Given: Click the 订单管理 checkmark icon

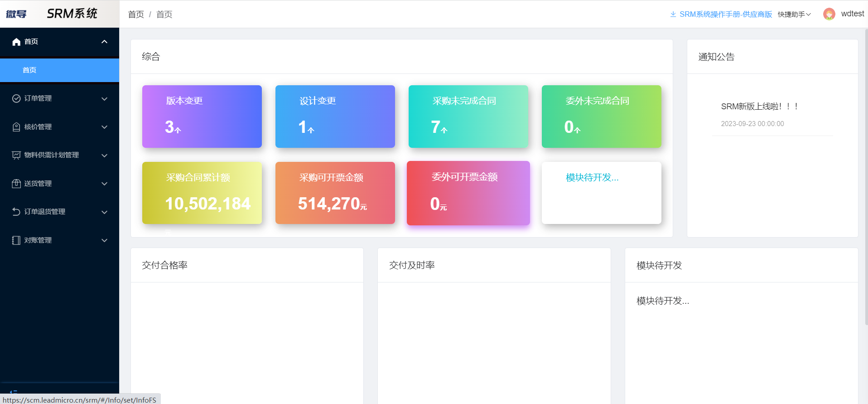Looking at the screenshot, I should 16,98.
